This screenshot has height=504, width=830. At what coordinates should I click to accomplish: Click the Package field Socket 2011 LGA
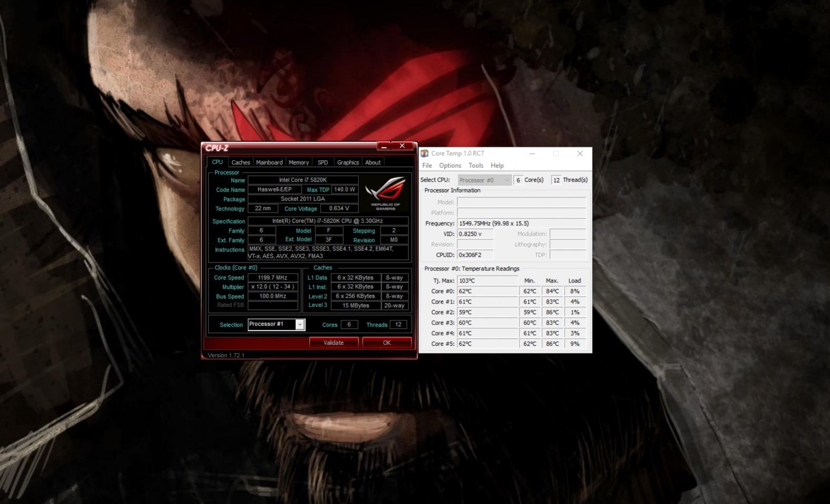click(303, 199)
